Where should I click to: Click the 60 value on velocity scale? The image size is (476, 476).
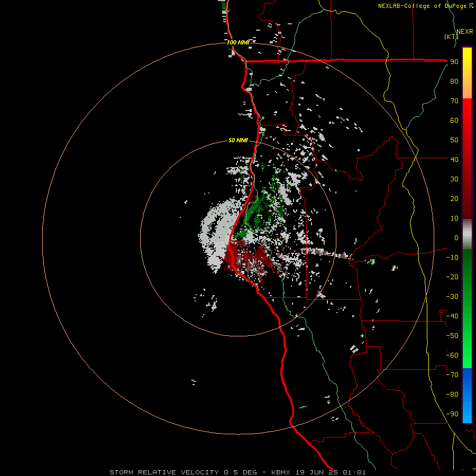click(454, 121)
